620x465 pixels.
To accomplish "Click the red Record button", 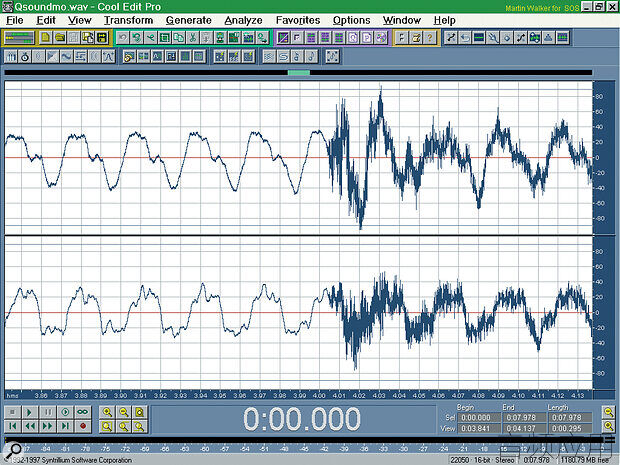I will [x=83, y=426].
